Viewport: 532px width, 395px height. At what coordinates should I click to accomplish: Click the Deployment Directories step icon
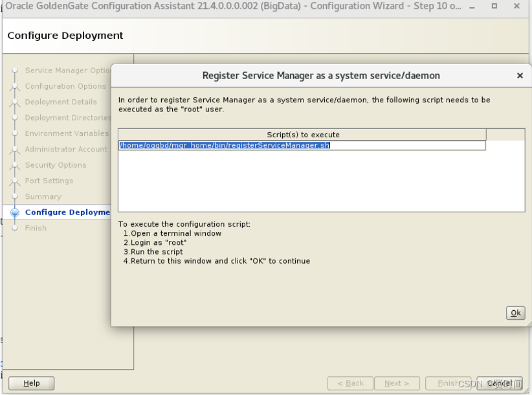pos(15,118)
